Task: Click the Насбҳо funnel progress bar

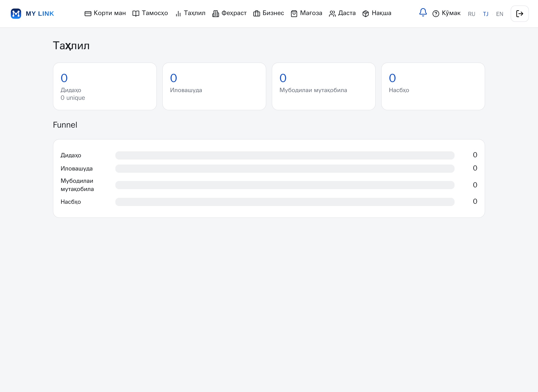Action: click(x=285, y=202)
